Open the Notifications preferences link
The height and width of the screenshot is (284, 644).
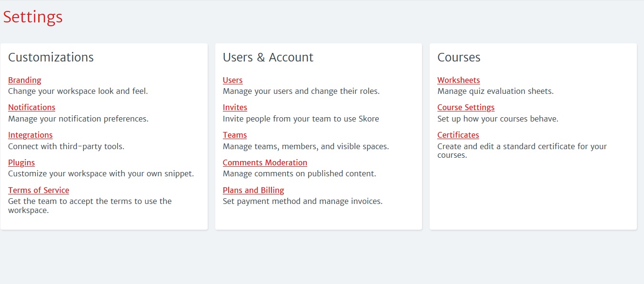tap(31, 107)
